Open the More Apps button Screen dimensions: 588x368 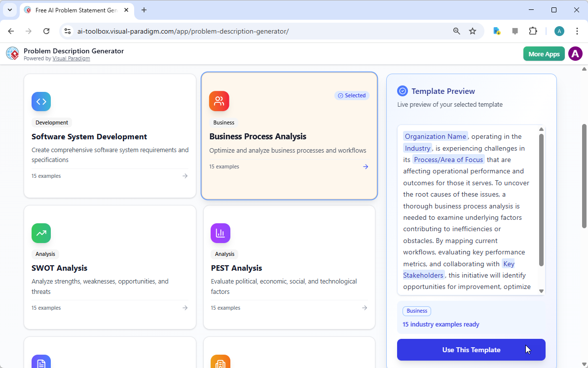[544, 53]
